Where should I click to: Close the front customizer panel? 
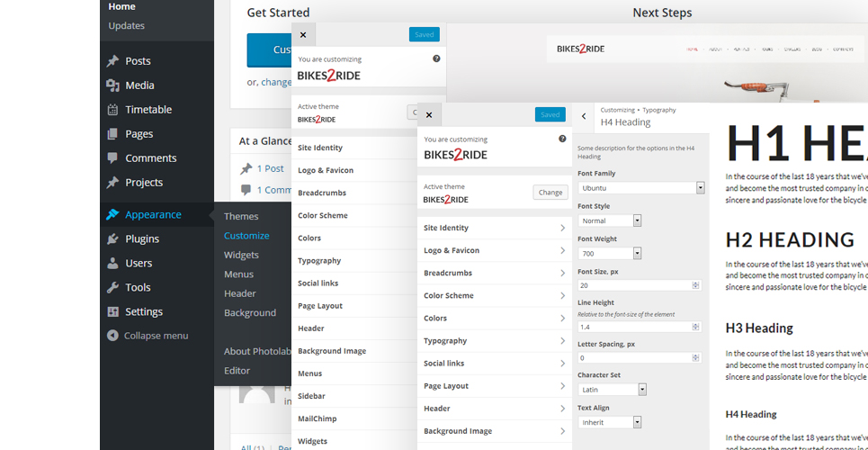[429, 115]
